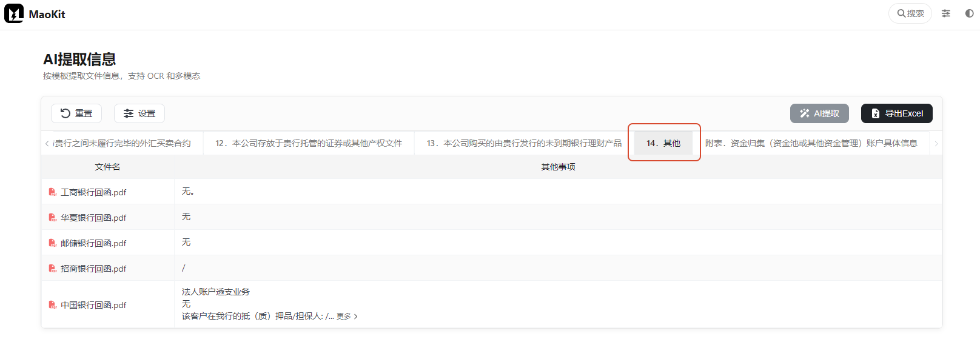Click the PDF icon for 招商银行回函.pdf
Image resolution: width=980 pixels, height=339 pixels.
tap(53, 269)
